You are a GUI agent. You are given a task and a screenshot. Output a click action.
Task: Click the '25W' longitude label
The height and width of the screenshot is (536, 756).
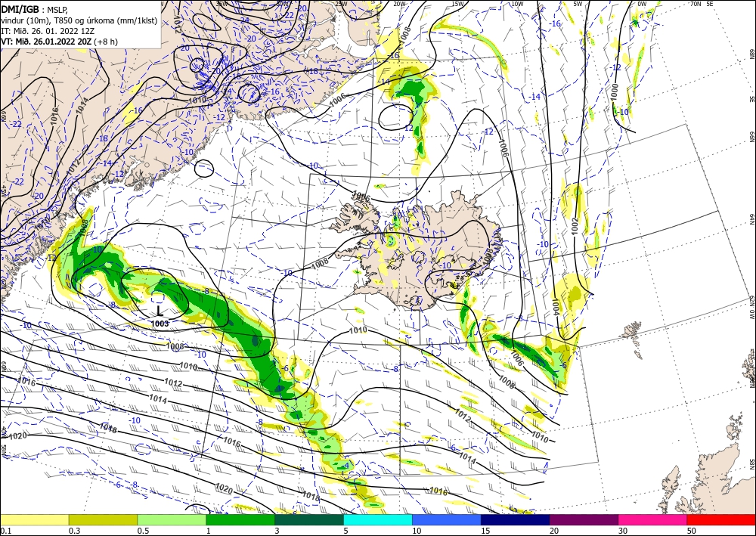click(341, 4)
